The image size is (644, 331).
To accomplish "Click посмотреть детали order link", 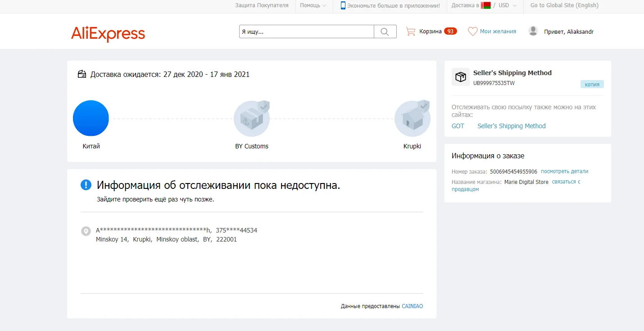I will coord(564,171).
